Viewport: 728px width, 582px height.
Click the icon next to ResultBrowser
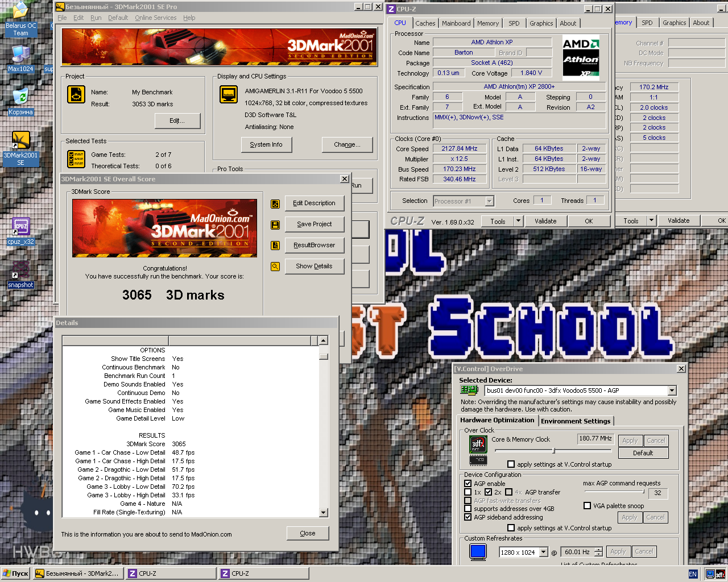[275, 246]
